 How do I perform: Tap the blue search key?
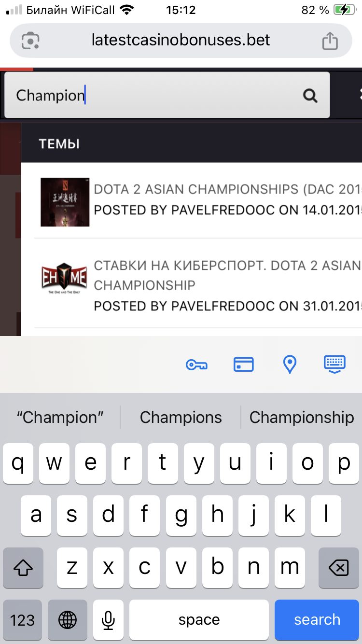317,620
